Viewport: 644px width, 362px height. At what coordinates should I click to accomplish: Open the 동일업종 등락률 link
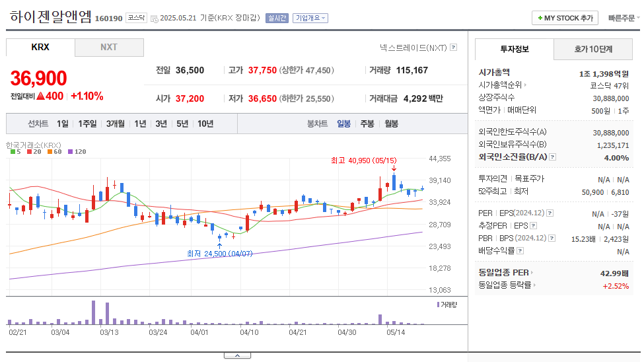507,285
